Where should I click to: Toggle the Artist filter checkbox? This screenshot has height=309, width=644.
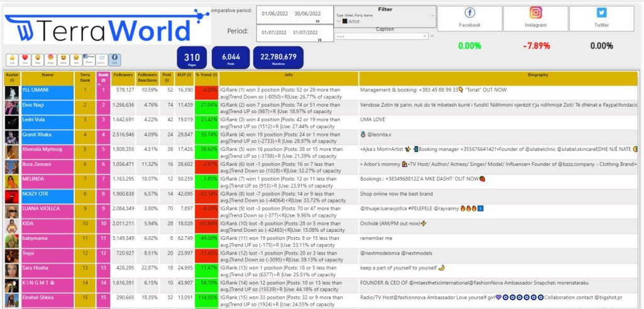pyautogui.click(x=345, y=21)
